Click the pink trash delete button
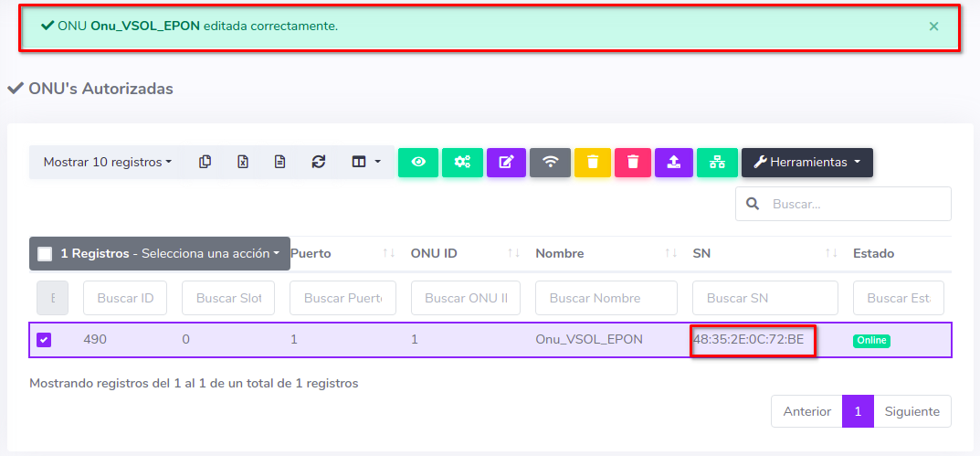 coord(633,162)
